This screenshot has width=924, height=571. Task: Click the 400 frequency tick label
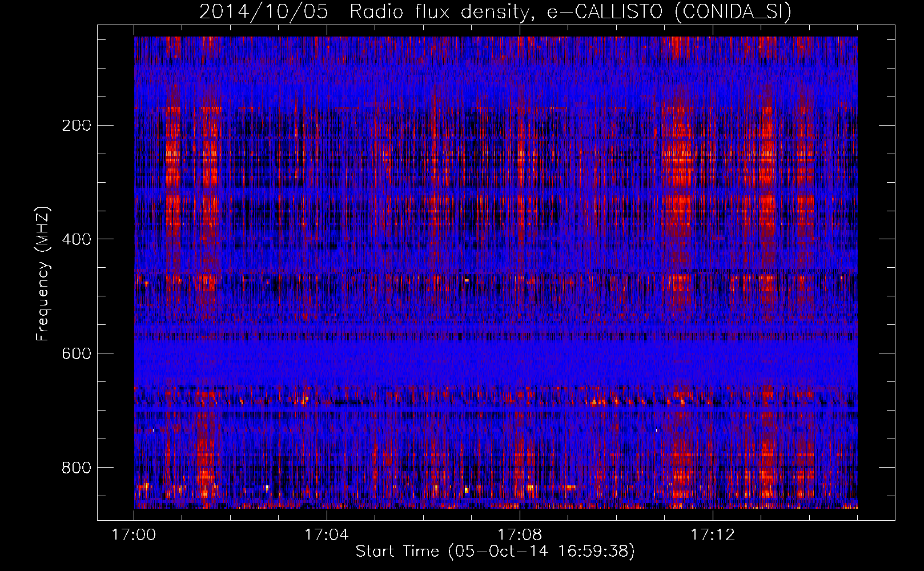point(77,239)
